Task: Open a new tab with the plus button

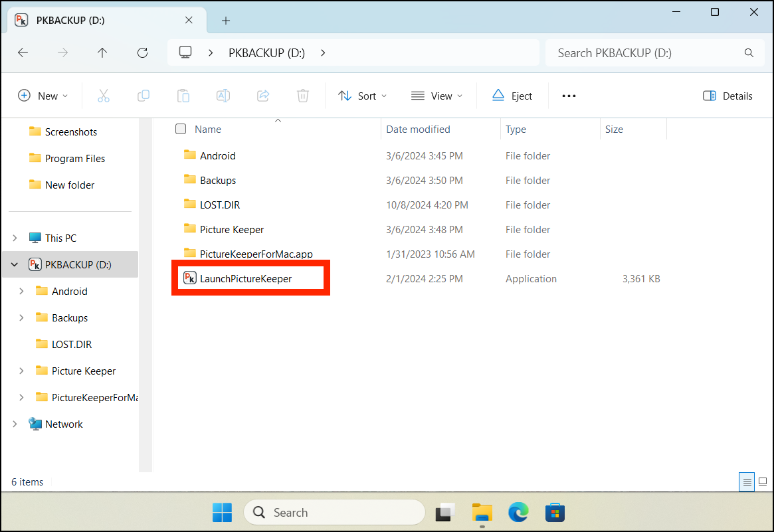Action: click(226, 20)
